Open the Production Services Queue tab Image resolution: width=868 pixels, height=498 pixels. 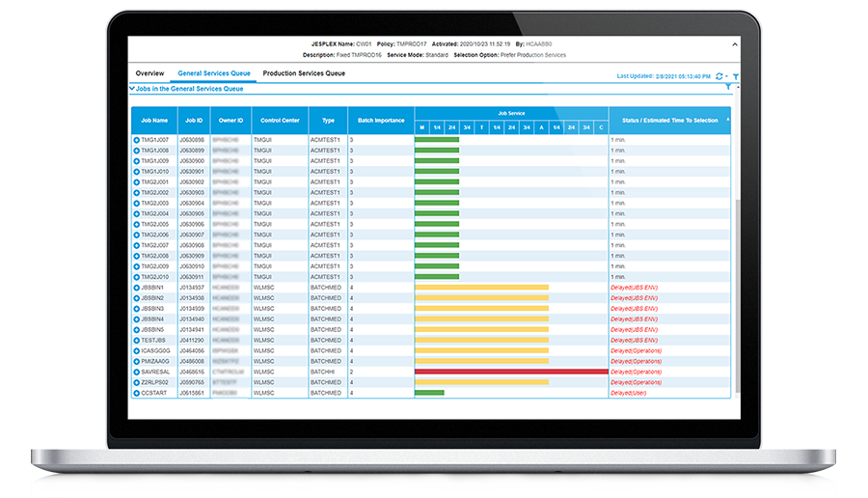click(x=304, y=73)
